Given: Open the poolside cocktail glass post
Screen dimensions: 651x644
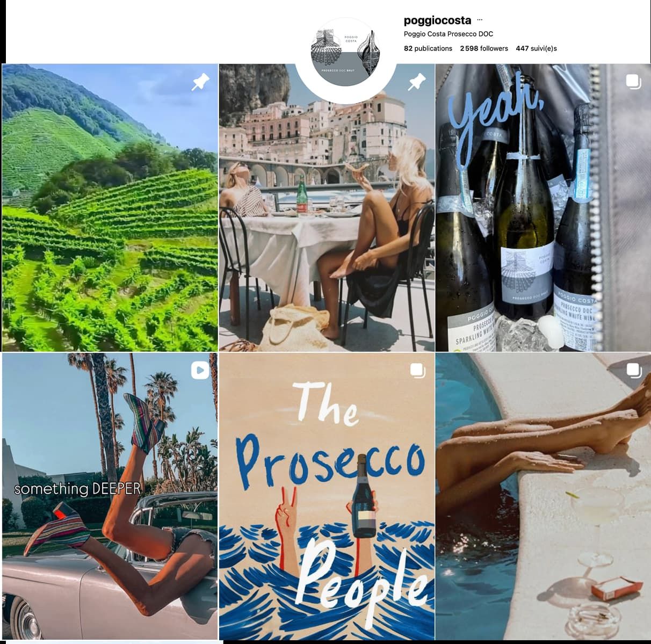Looking at the screenshot, I should pyautogui.click(x=543, y=496).
